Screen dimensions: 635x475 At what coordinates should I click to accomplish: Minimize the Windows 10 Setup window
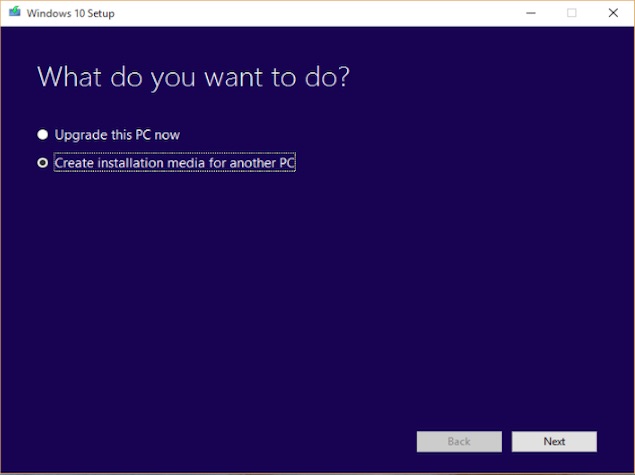pyautogui.click(x=531, y=13)
